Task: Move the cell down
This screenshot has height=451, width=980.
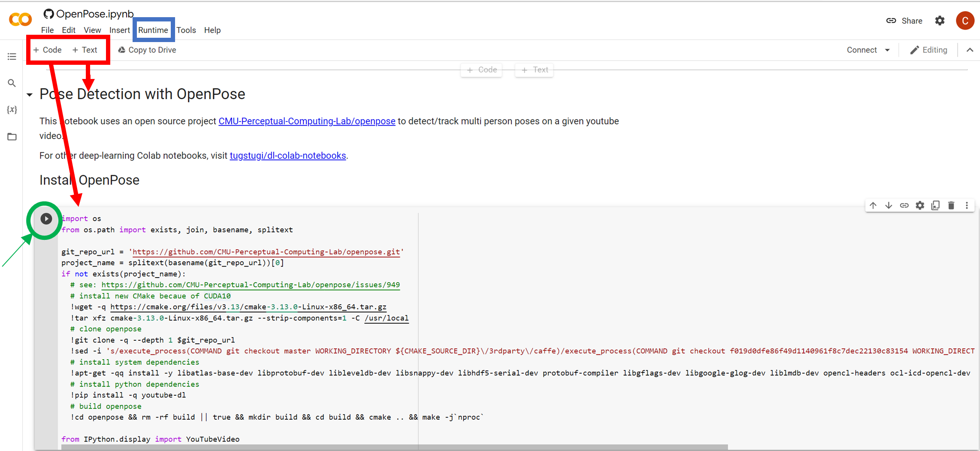Action: 889,206
